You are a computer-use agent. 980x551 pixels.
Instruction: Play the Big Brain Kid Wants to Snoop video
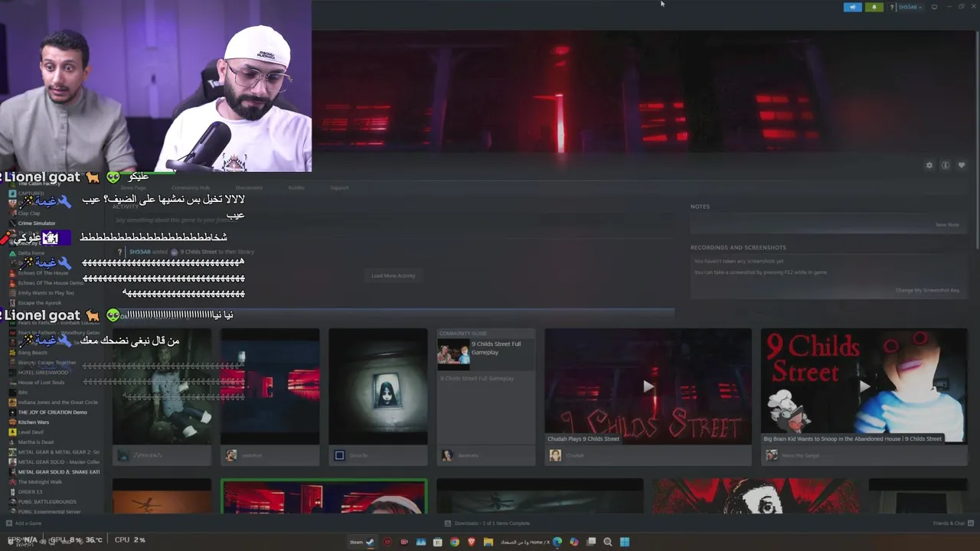864,386
